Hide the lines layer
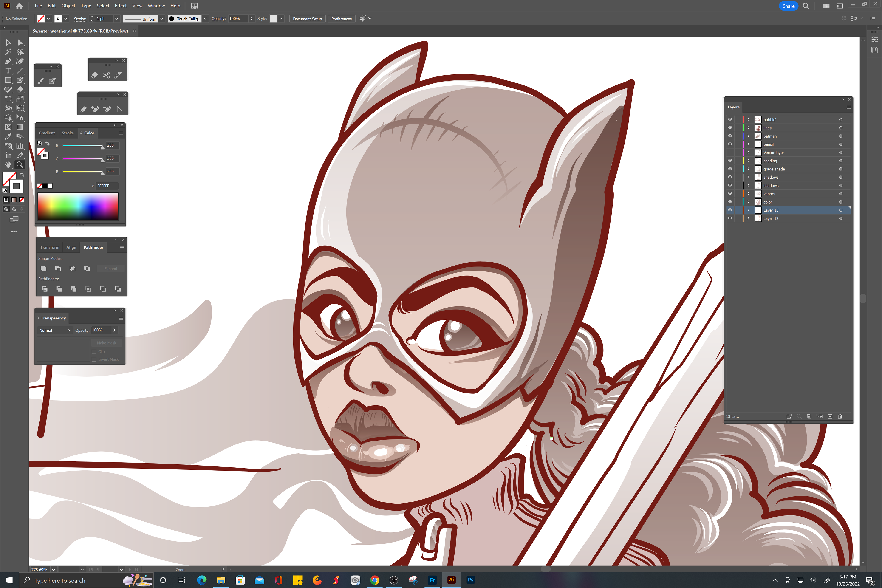 730,128
